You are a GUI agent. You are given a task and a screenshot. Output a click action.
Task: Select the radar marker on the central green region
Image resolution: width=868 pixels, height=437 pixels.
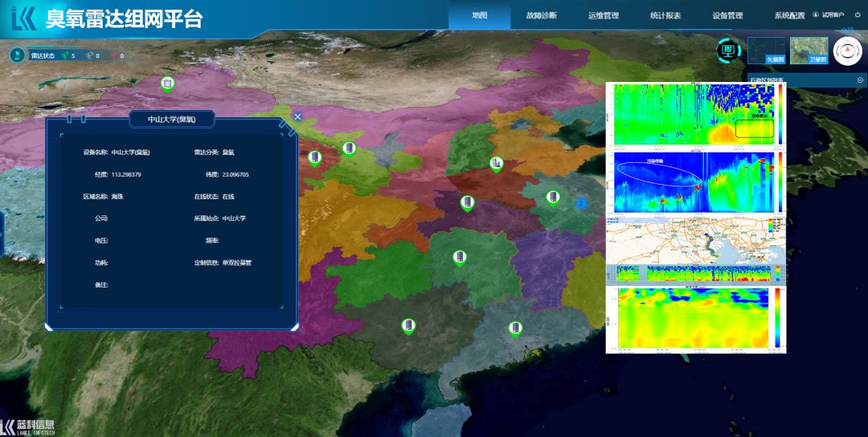coord(459,258)
